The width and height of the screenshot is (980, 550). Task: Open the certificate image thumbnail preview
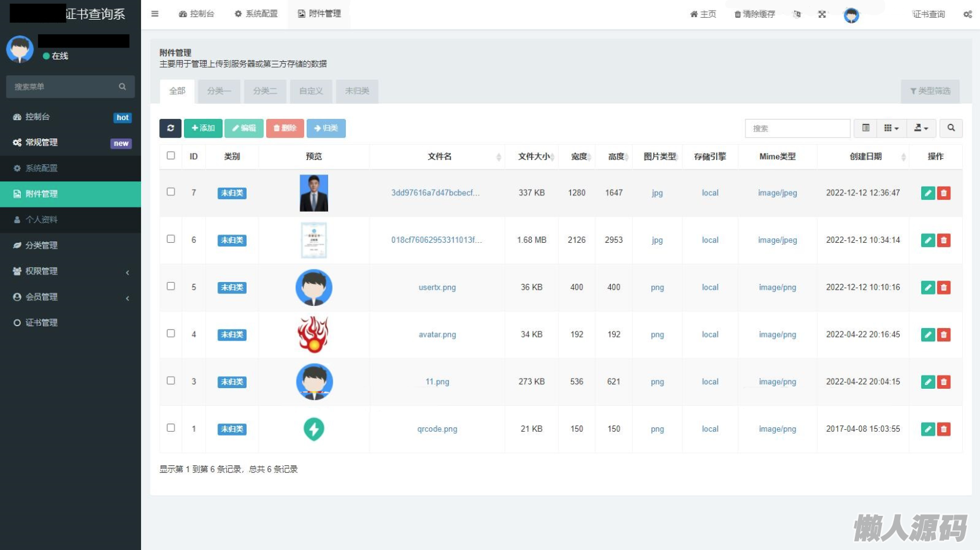314,240
